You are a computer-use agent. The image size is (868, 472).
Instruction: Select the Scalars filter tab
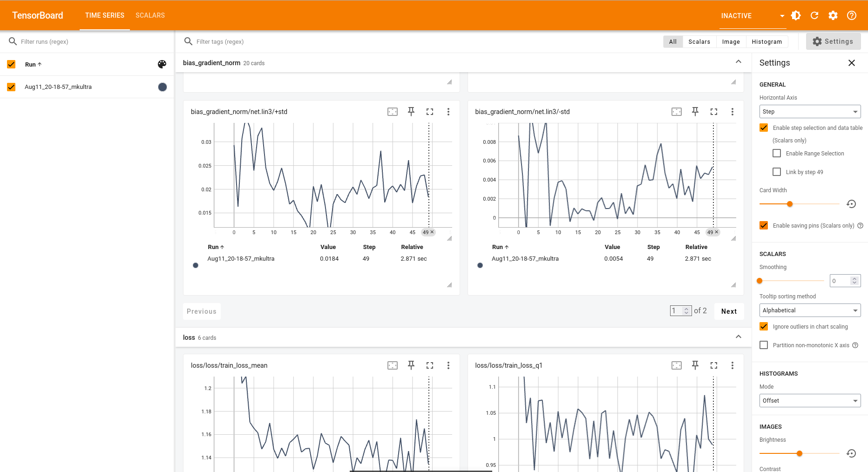tap(699, 41)
